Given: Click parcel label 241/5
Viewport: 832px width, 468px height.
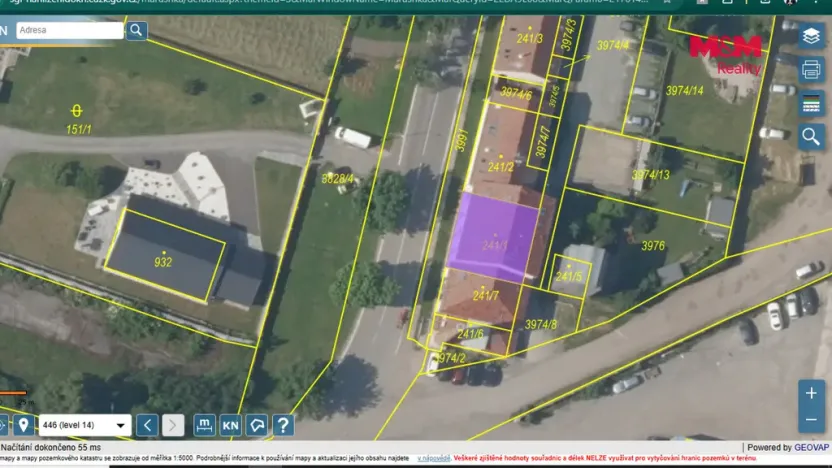Looking at the screenshot, I should 569,276.
